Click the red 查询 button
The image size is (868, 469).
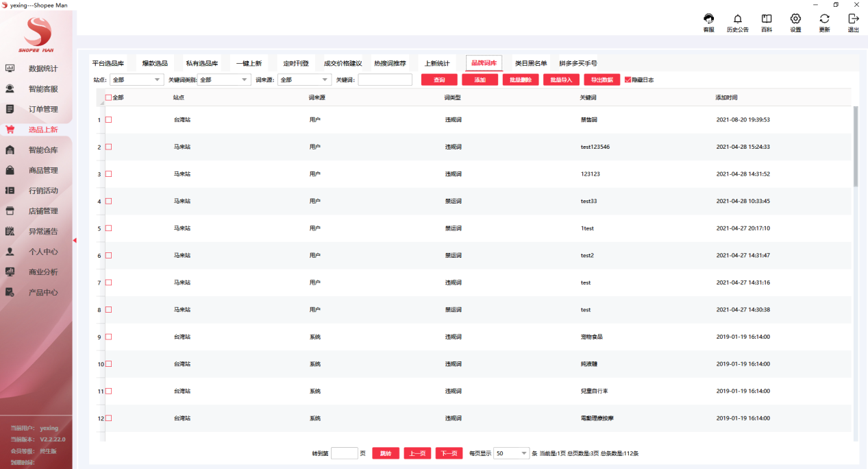(439, 80)
